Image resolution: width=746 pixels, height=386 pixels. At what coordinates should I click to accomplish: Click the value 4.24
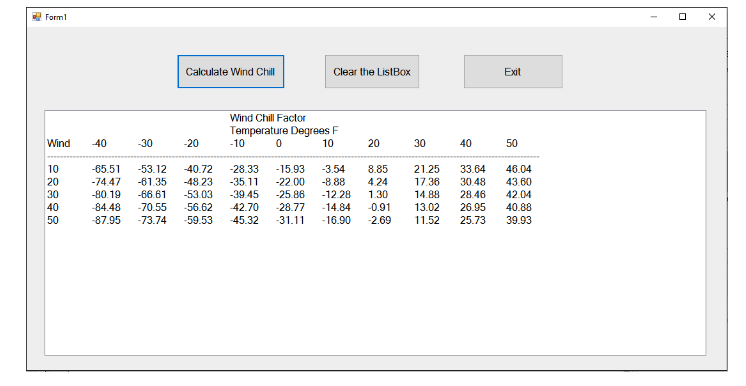pos(378,182)
